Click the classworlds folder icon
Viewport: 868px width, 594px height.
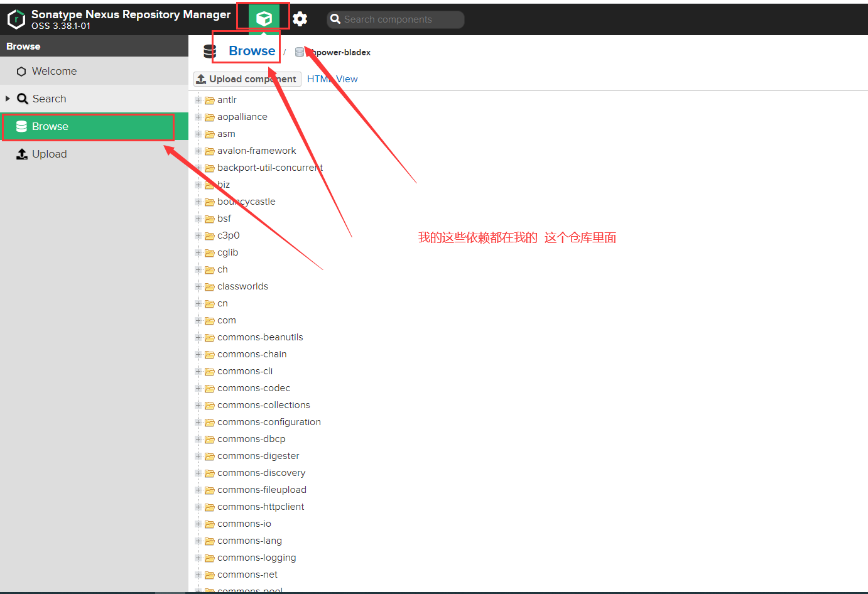coord(210,286)
